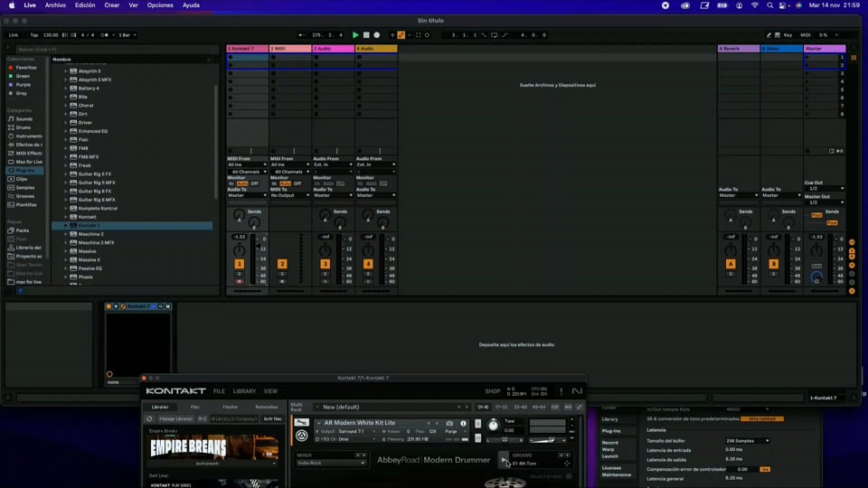Click the Link button in control bar
Image resolution: width=868 pixels, height=488 pixels.
click(x=14, y=35)
